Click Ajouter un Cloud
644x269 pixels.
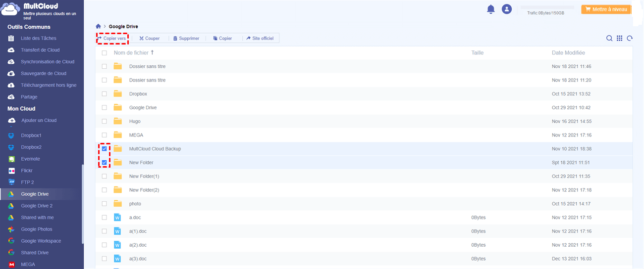39,120
